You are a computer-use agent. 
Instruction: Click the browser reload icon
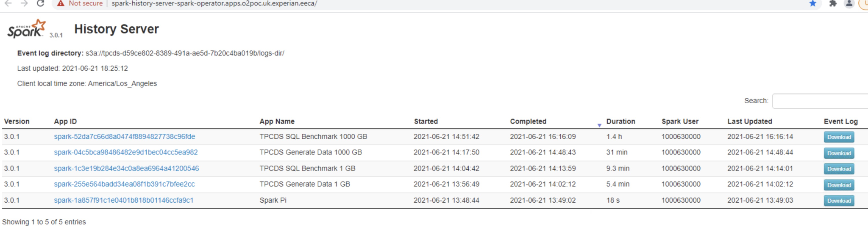[40, 3]
